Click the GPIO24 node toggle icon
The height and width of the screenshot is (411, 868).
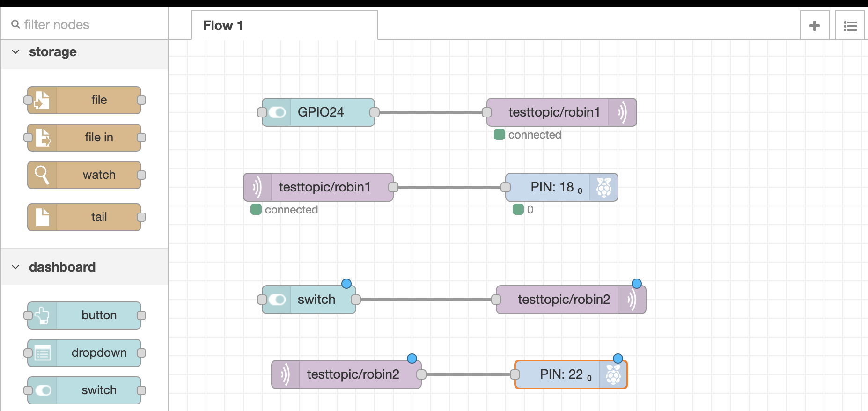[277, 112]
